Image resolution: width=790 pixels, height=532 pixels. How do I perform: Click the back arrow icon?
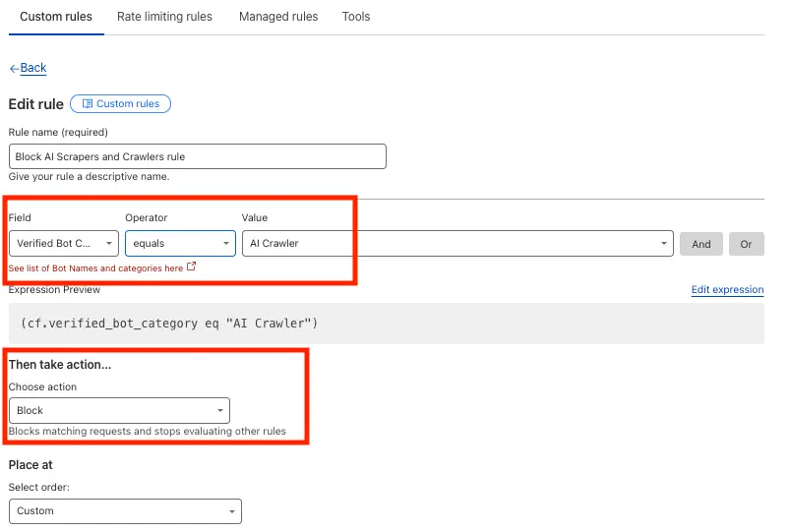coord(14,69)
